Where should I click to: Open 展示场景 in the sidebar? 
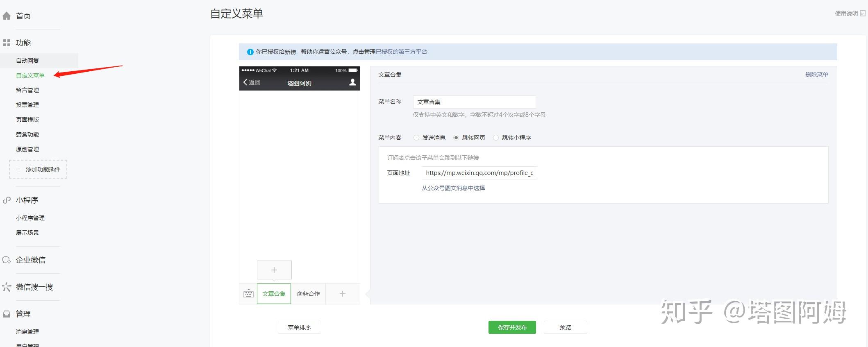tap(27, 233)
